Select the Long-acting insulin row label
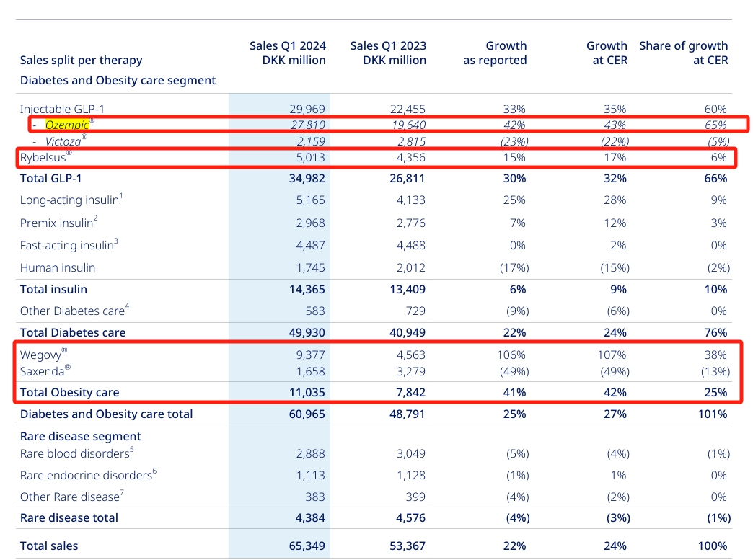This screenshot has width=753, height=560. coord(70,200)
